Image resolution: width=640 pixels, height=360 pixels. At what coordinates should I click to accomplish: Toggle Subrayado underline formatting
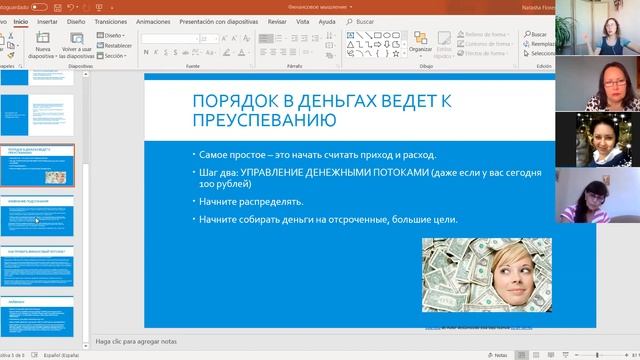(x=166, y=52)
